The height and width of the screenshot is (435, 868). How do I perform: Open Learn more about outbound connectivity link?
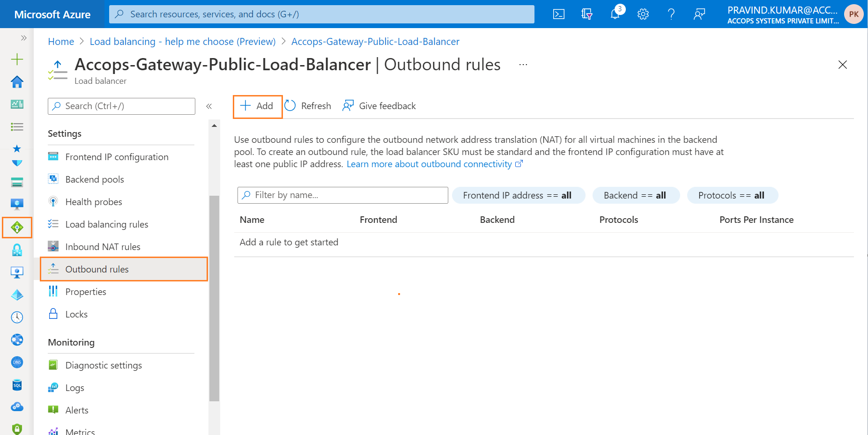point(434,164)
